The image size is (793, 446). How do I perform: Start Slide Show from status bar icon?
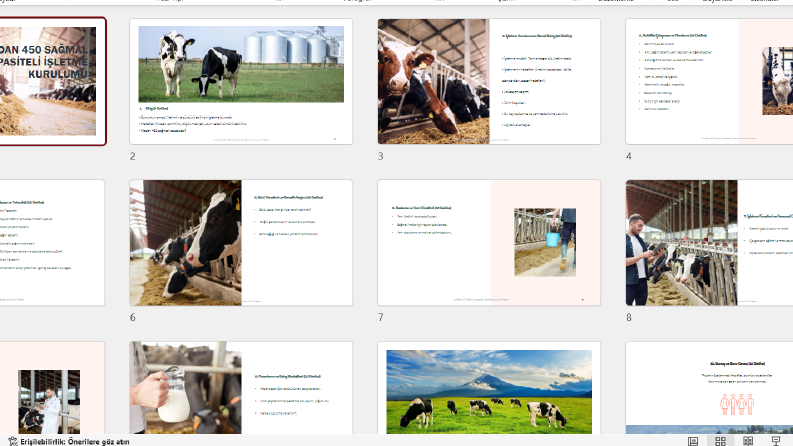tap(775, 441)
